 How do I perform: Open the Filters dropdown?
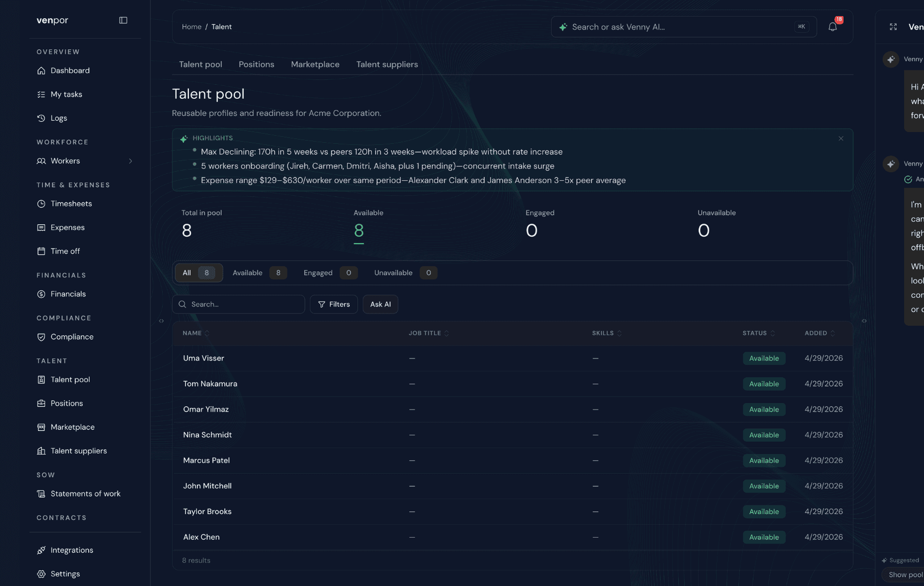334,304
